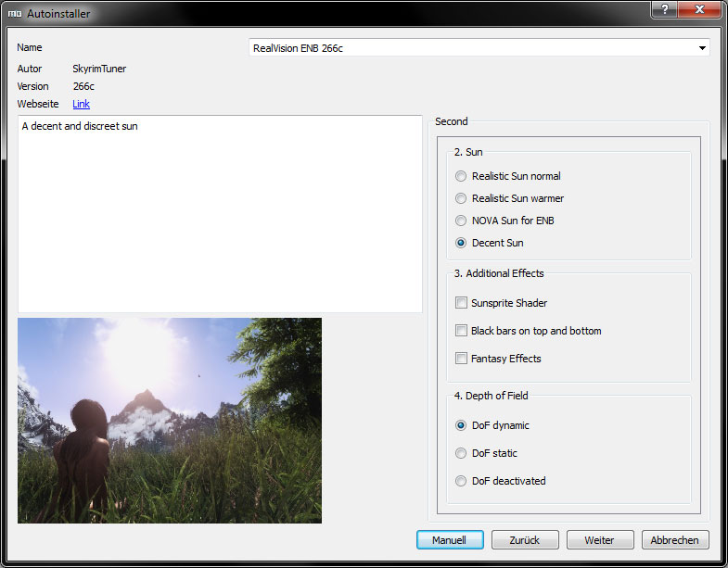Select the Decent Sun radio button
The image size is (728, 568).
click(x=462, y=243)
